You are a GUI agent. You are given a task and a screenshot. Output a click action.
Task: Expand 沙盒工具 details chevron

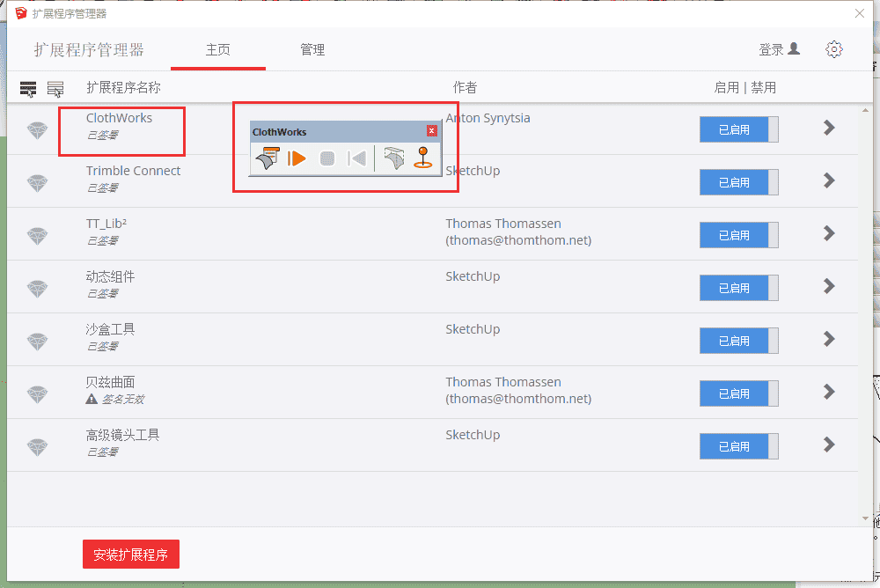tap(829, 339)
